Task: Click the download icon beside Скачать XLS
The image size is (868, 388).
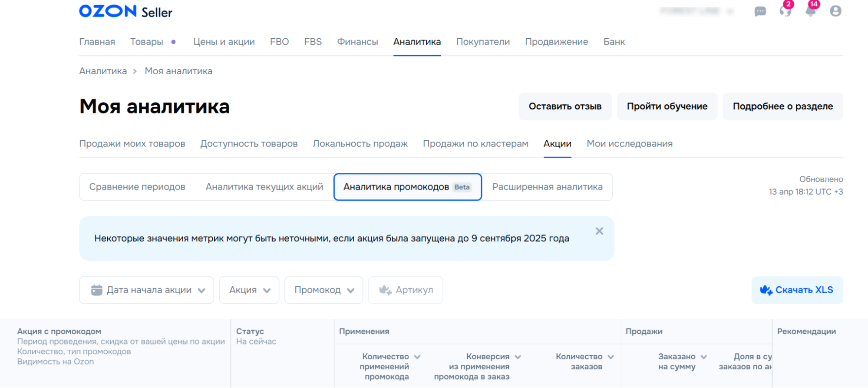Action: [766, 290]
